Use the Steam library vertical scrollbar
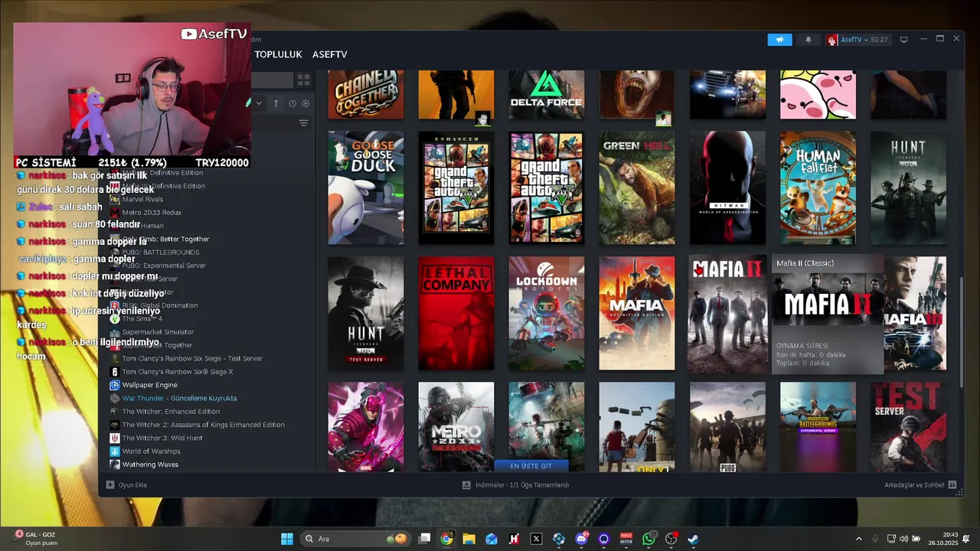 962,331
